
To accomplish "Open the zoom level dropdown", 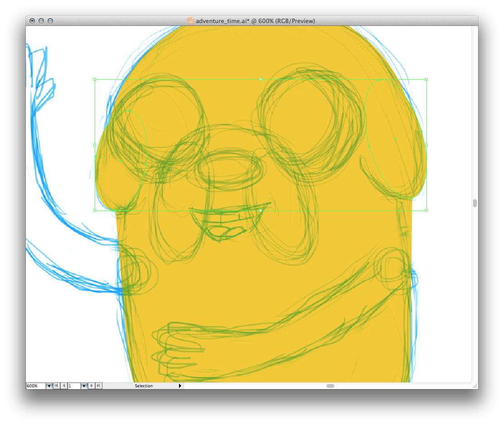I will [x=49, y=386].
